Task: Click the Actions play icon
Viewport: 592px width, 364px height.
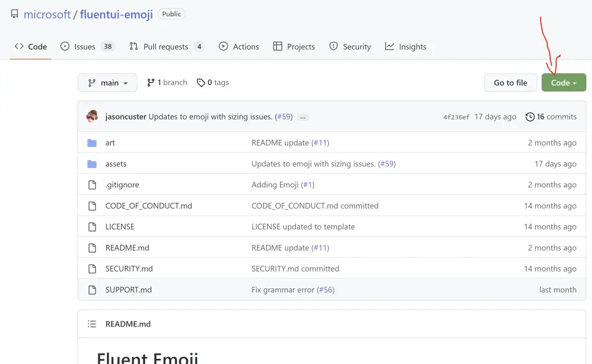Action: click(x=224, y=46)
